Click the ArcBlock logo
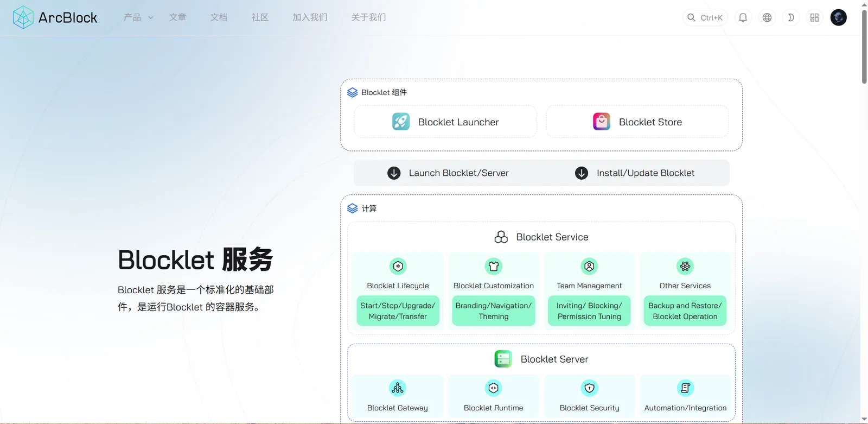This screenshot has height=424, width=868. pos(55,17)
